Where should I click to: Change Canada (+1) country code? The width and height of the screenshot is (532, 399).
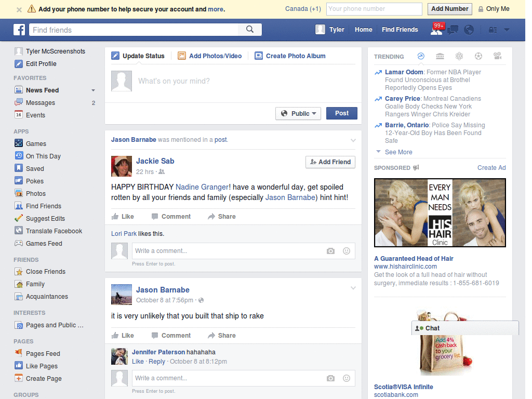pos(303,9)
